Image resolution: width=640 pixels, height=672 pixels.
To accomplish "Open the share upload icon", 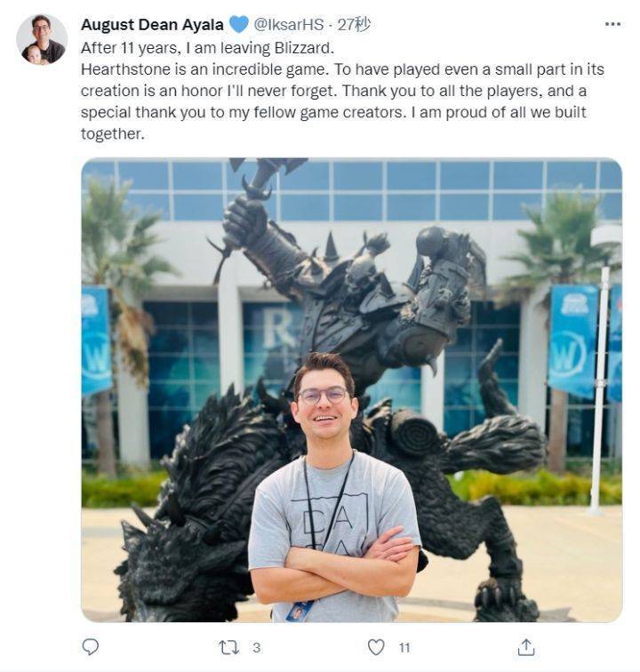I will tap(526, 647).
